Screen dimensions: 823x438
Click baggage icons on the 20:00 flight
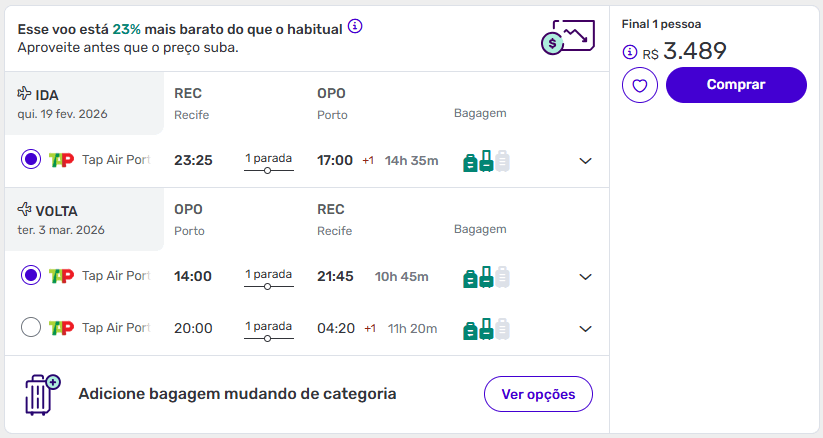pyautogui.click(x=487, y=328)
